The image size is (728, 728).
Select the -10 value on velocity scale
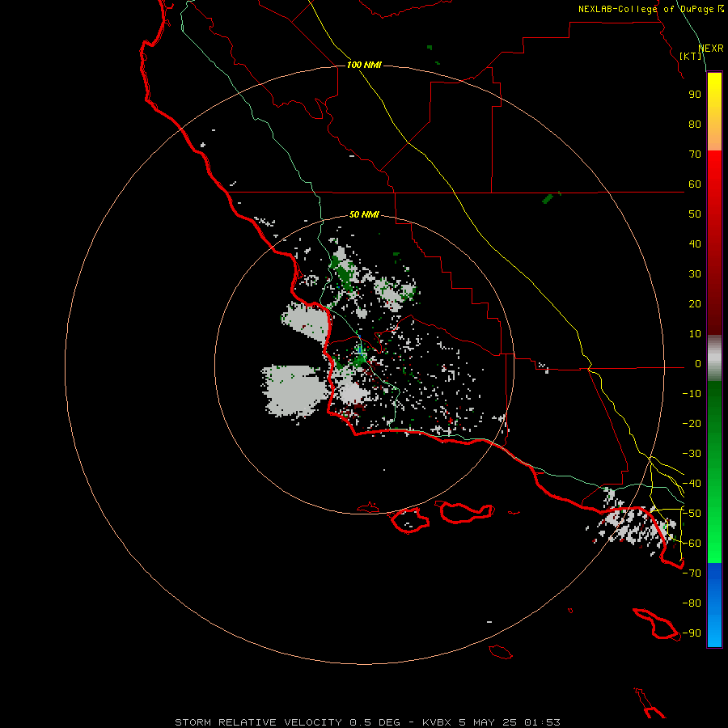pos(692,394)
